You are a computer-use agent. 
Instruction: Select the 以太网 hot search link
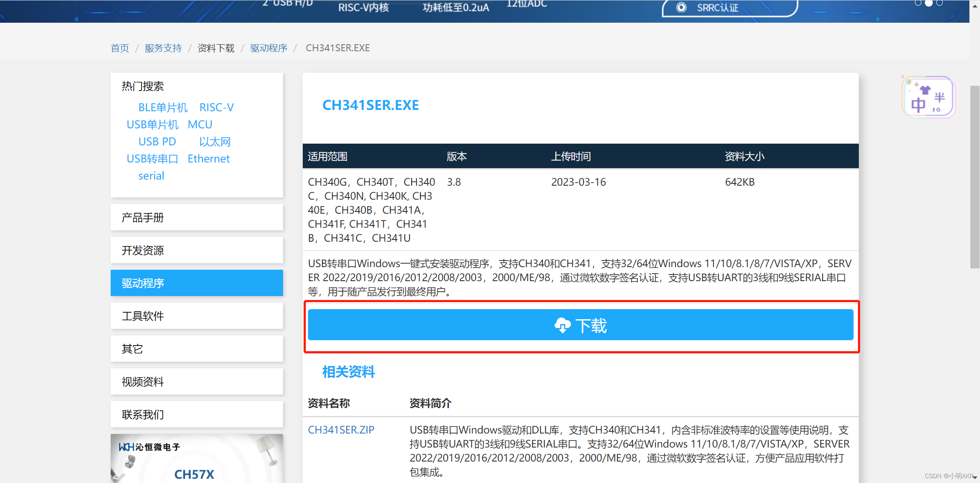pos(215,141)
